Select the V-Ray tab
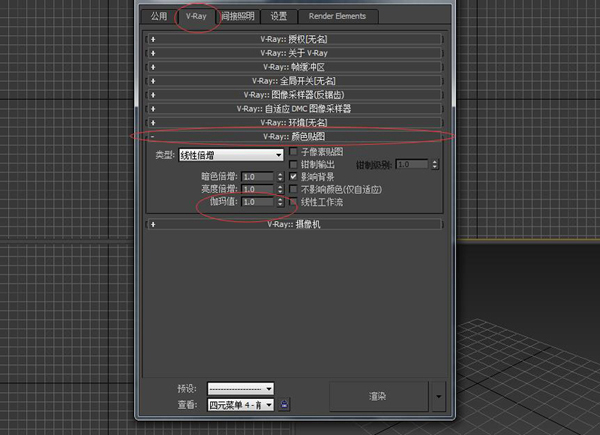Screen dimensions: 600x435 (196, 16)
